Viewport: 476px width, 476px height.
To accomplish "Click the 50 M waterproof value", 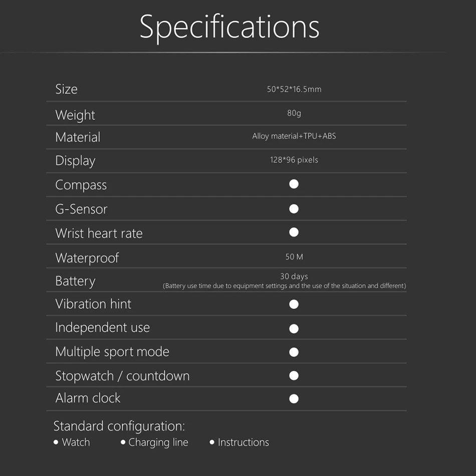I will 294,257.
